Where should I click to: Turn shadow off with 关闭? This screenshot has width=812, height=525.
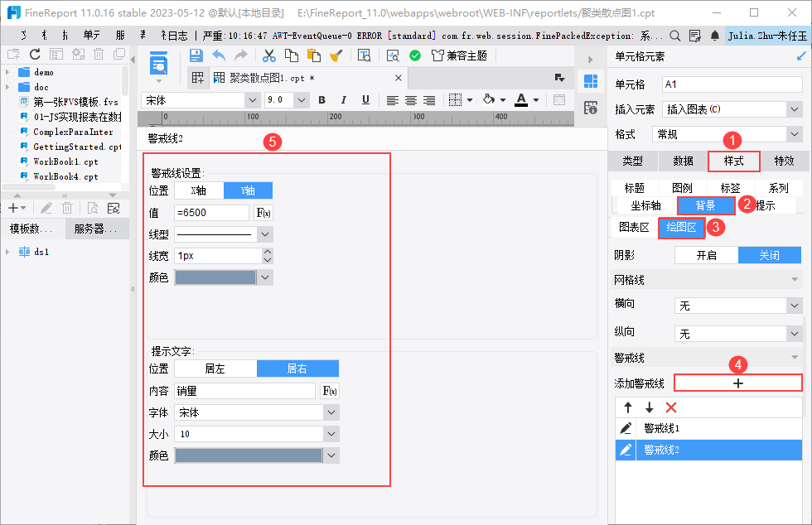[x=770, y=255]
